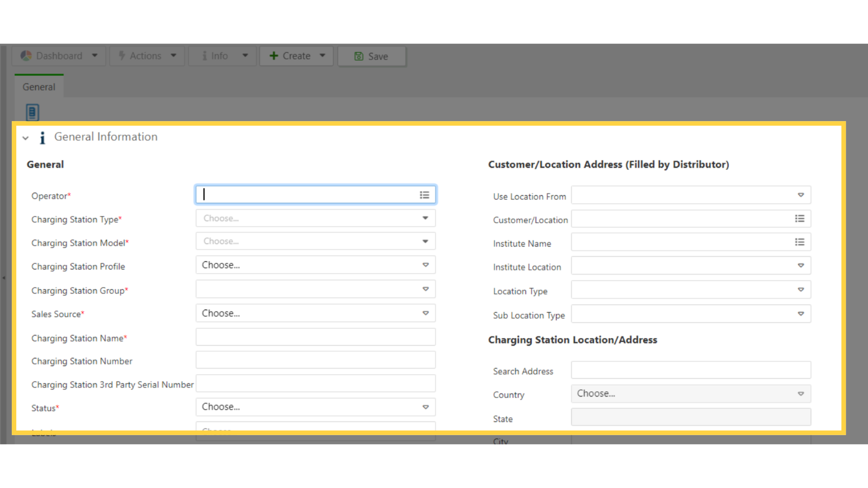Click the Actions dropdown arrow
This screenshot has width=868, height=488.
point(174,56)
